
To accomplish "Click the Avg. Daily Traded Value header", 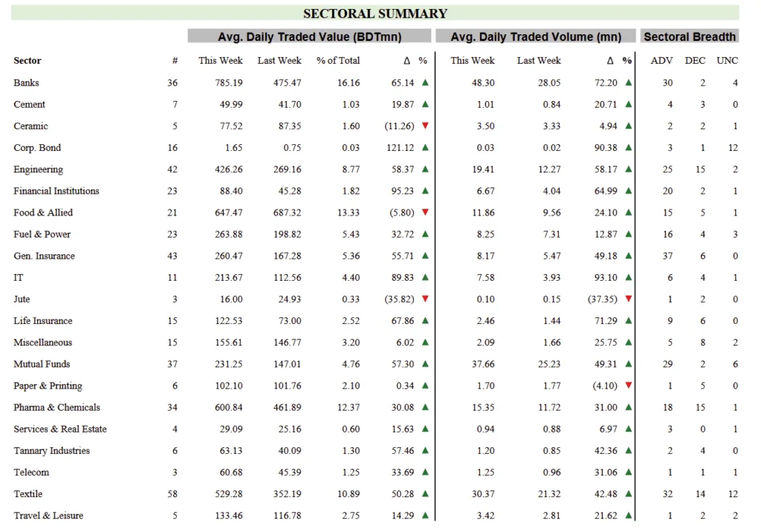I will click(x=309, y=36).
